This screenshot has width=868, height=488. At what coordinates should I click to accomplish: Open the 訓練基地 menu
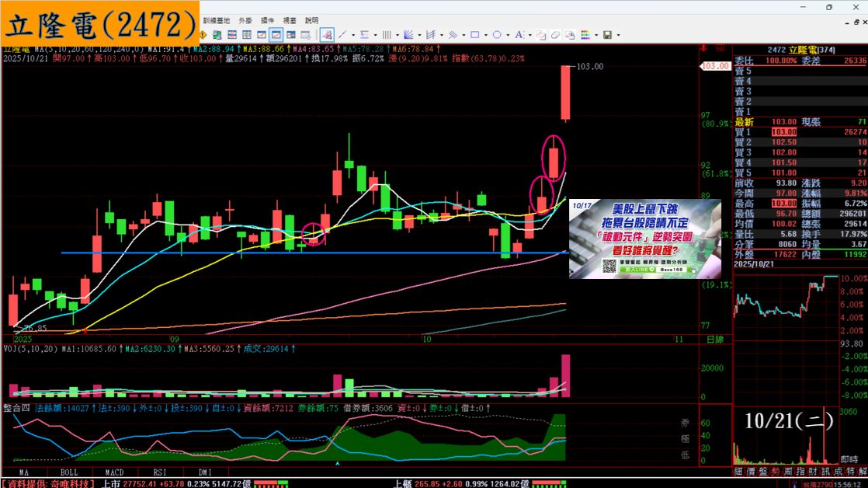click(x=217, y=20)
